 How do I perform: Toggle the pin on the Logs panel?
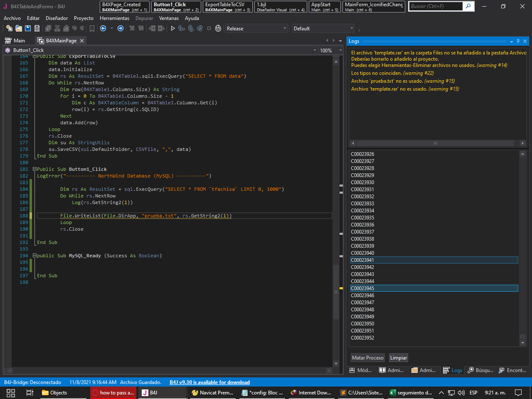click(x=518, y=41)
